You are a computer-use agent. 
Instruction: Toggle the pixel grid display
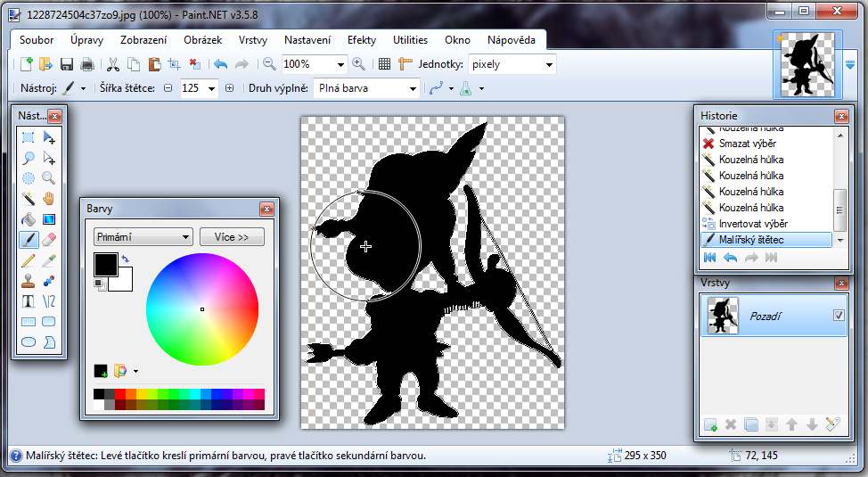[384, 64]
